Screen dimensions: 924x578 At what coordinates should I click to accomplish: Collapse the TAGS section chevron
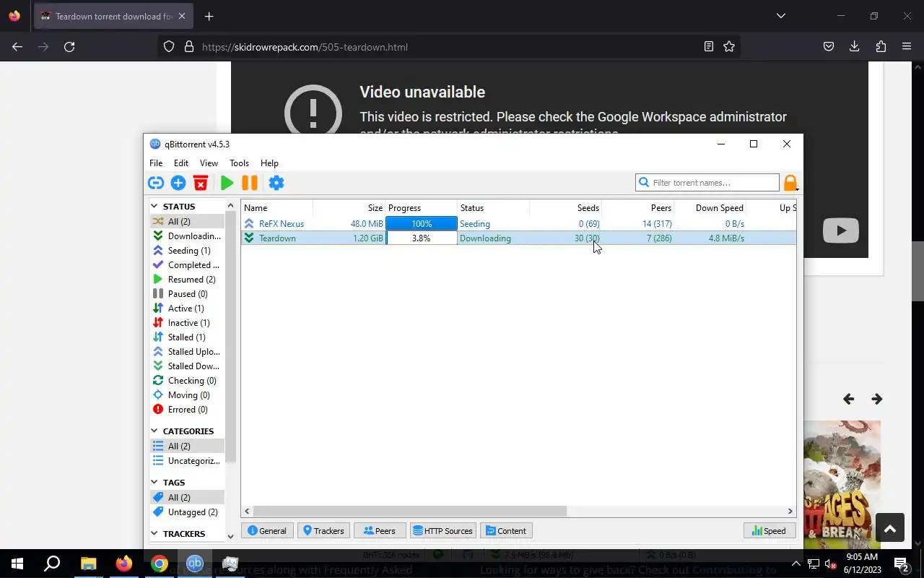pos(154,483)
